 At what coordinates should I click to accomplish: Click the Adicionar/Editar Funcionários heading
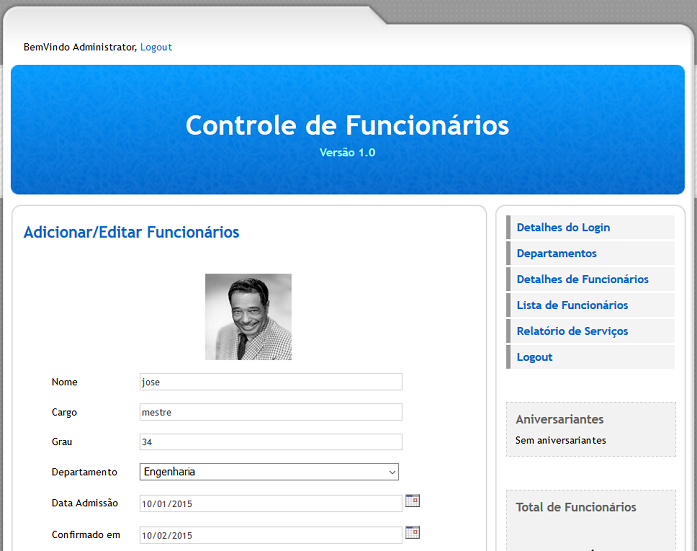[132, 232]
